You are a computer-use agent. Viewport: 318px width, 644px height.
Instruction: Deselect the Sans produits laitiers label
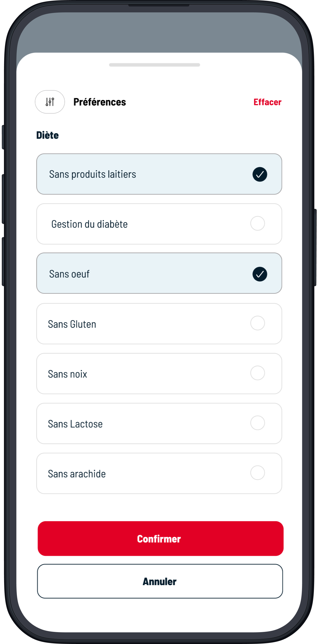pos(92,174)
